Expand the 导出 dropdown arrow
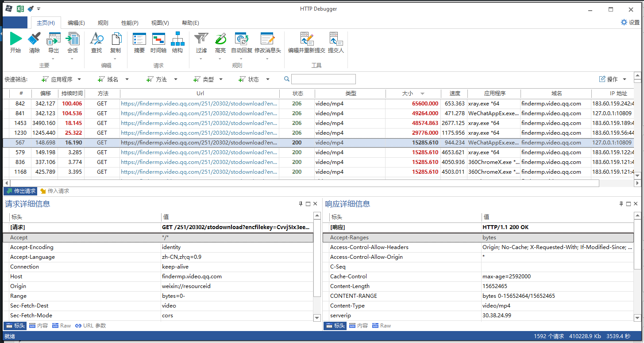The width and height of the screenshot is (644, 343). (x=53, y=59)
